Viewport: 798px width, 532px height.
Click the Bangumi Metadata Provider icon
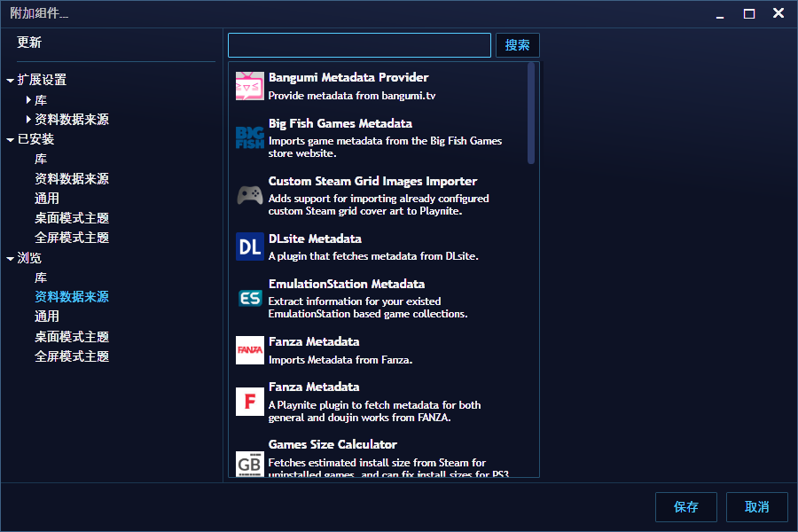tap(249, 86)
